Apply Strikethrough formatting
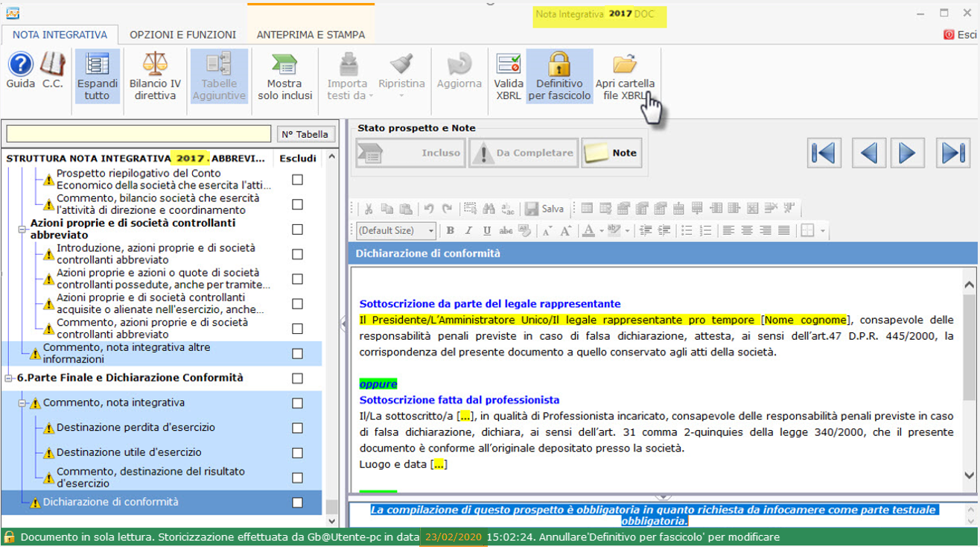The height and width of the screenshot is (547, 980). pyautogui.click(x=506, y=231)
